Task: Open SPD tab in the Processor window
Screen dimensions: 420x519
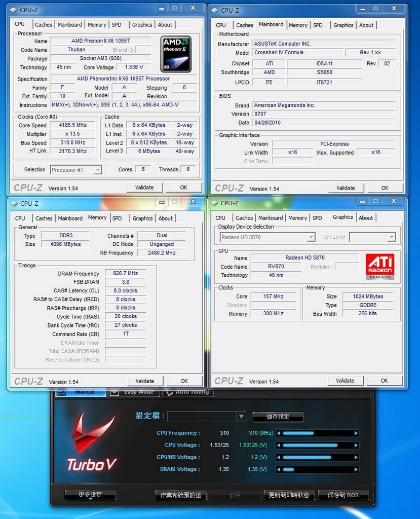Action: [x=117, y=25]
